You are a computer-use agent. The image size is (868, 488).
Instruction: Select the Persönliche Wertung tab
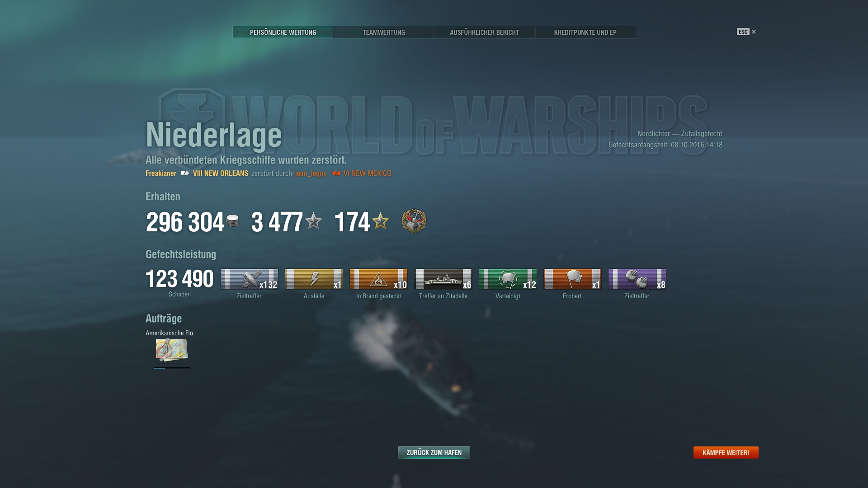tap(283, 32)
